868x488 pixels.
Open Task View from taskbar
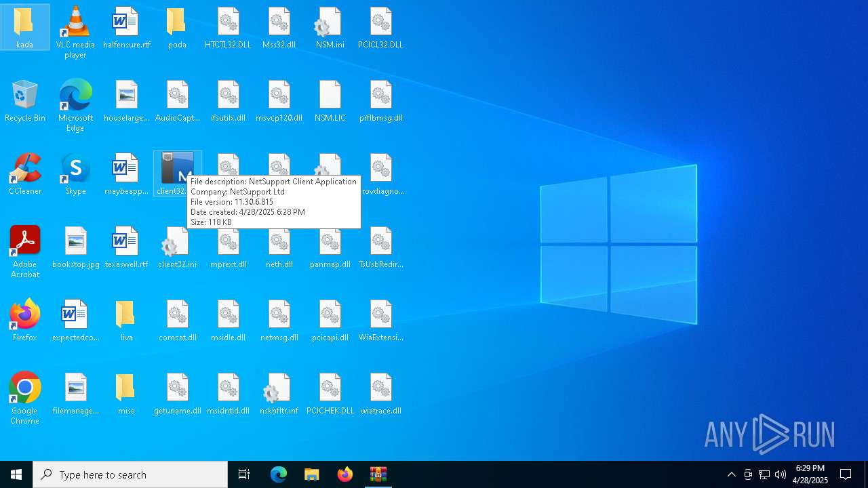244,474
